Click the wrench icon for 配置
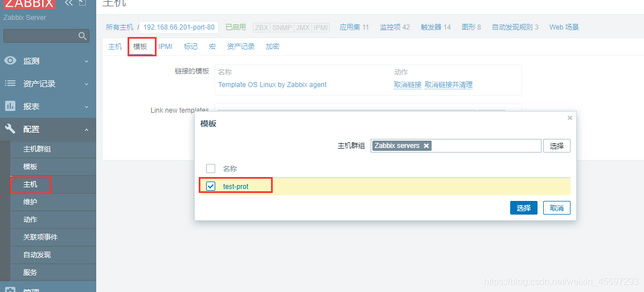644x292 pixels. (x=10, y=129)
